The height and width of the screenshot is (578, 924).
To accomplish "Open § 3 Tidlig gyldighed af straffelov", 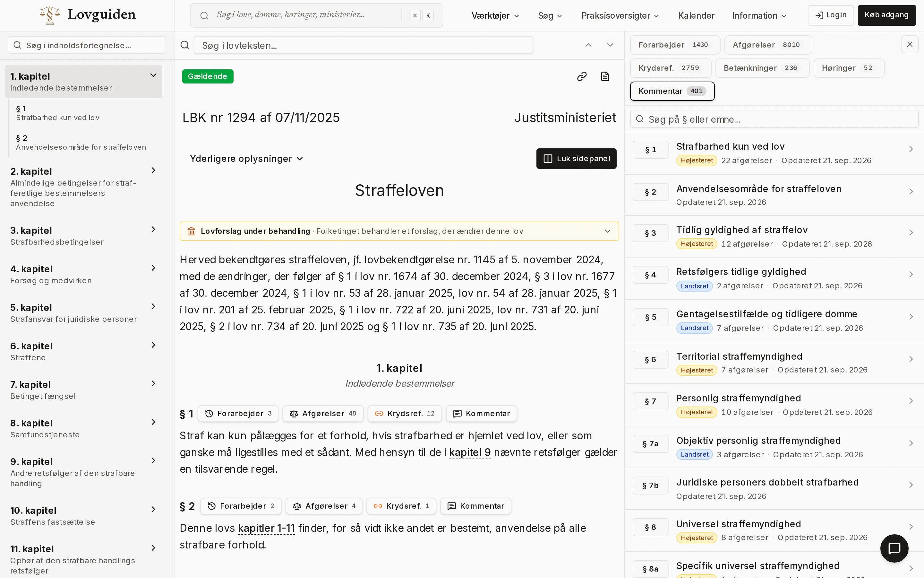I will tap(774, 236).
